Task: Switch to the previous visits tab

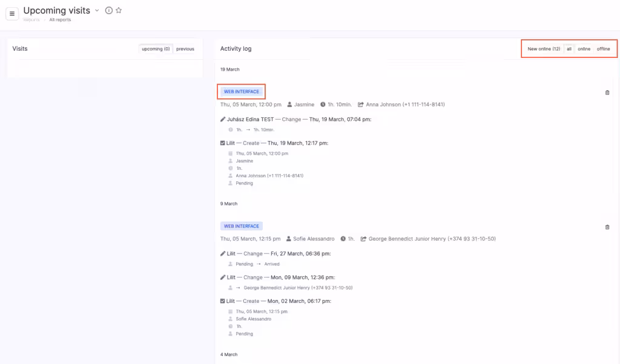Action: (x=185, y=49)
